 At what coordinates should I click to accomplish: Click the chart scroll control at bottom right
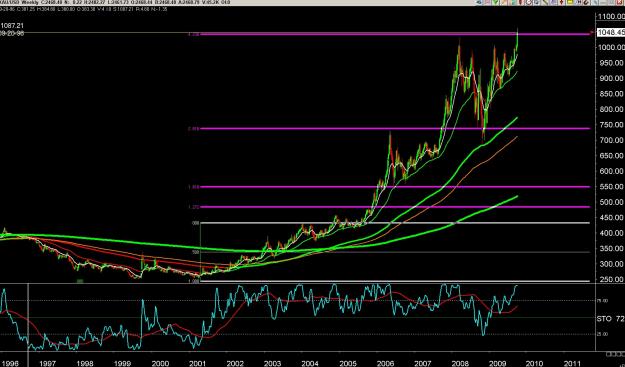[615, 354]
